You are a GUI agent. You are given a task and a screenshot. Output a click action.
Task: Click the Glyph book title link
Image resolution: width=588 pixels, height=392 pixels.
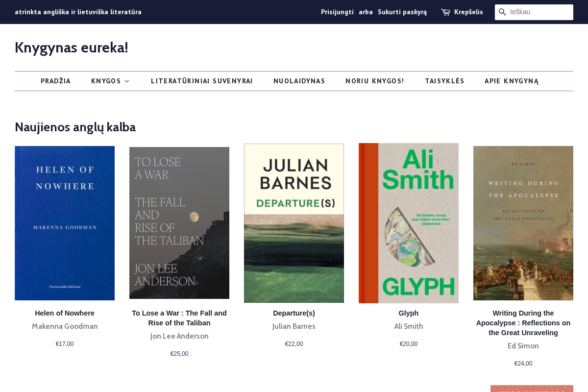(x=409, y=313)
